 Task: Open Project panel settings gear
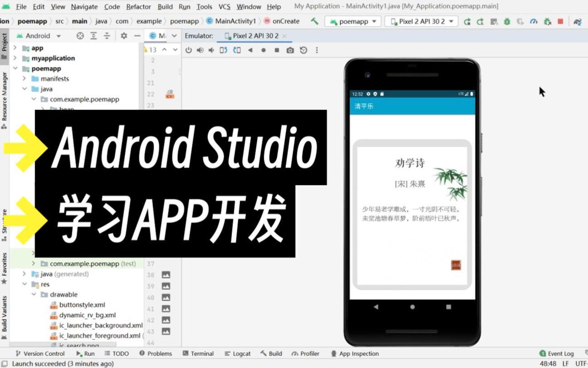[x=124, y=36]
